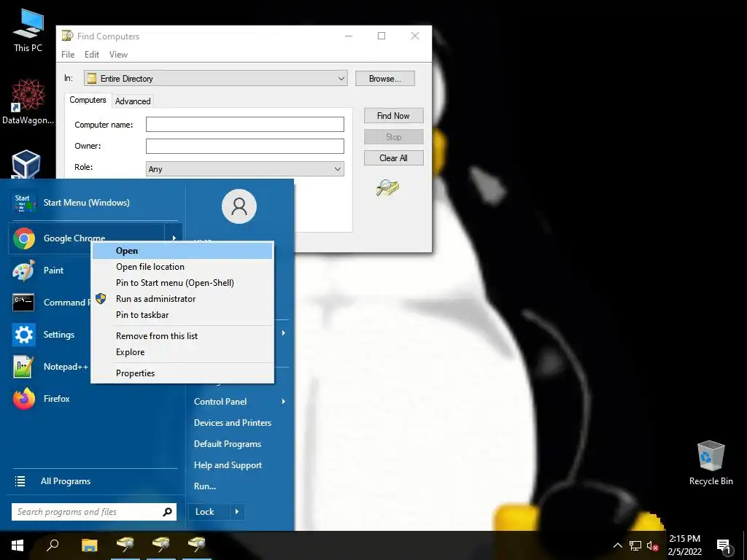Open notification center icon
The height and width of the screenshot is (560, 747).
tap(723, 546)
